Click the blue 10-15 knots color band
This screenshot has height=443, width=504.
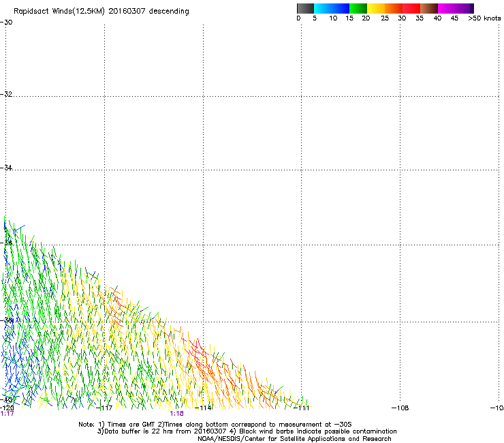point(341,8)
